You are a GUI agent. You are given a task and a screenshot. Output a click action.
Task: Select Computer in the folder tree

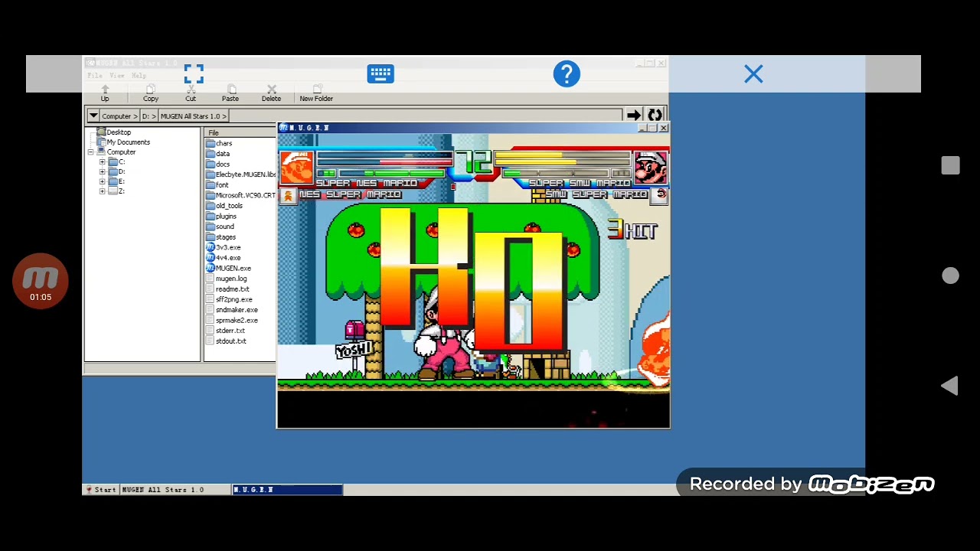(121, 152)
